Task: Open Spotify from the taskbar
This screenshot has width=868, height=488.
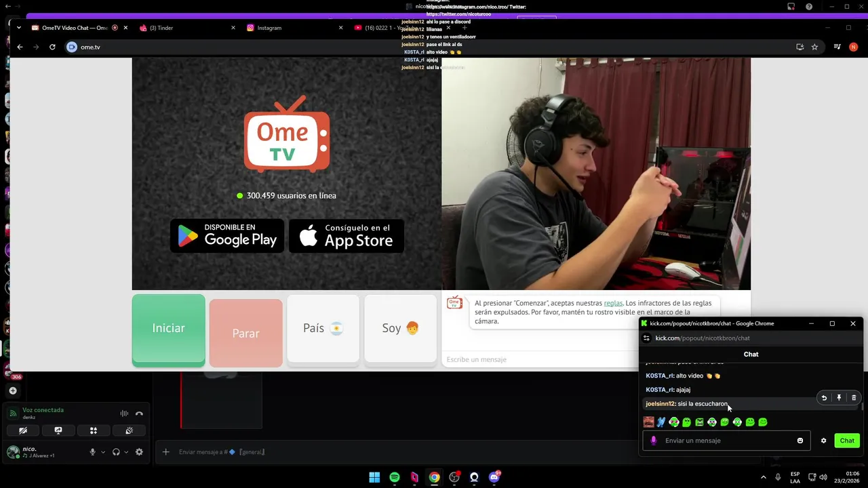Action: [x=395, y=477]
